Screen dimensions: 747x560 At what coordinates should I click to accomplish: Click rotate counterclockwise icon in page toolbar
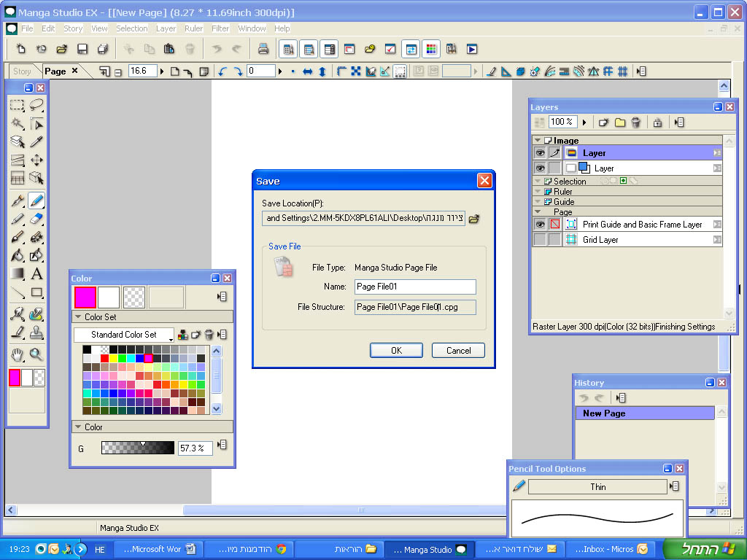click(222, 71)
